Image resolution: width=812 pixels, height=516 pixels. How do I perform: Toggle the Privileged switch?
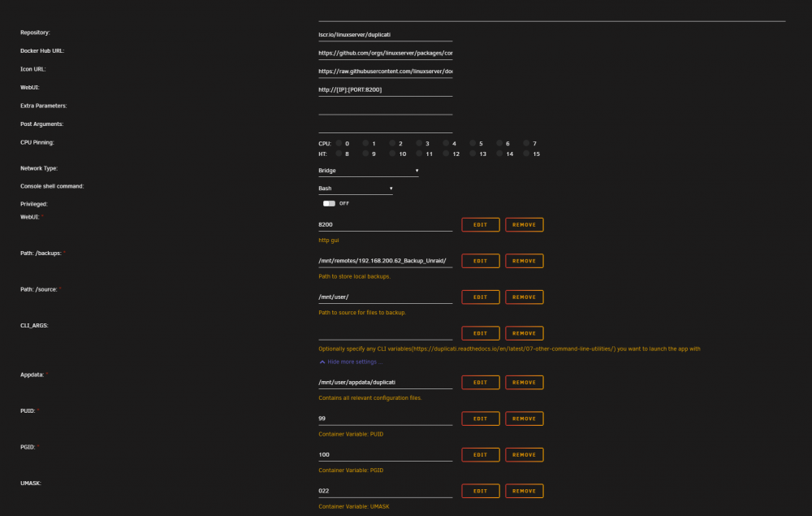[x=329, y=204]
